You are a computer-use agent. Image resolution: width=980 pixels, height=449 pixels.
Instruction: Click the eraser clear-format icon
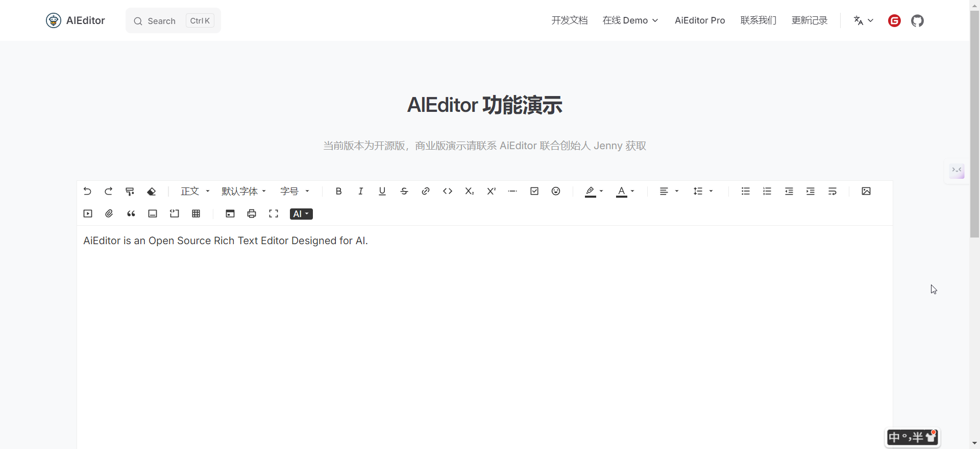[x=152, y=191]
